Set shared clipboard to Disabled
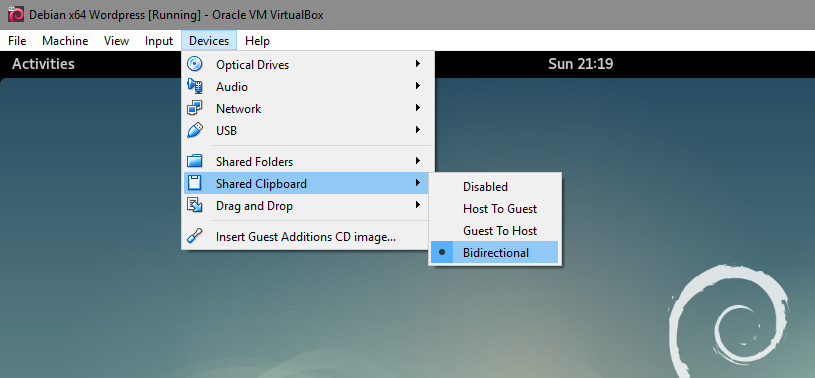 point(494,187)
